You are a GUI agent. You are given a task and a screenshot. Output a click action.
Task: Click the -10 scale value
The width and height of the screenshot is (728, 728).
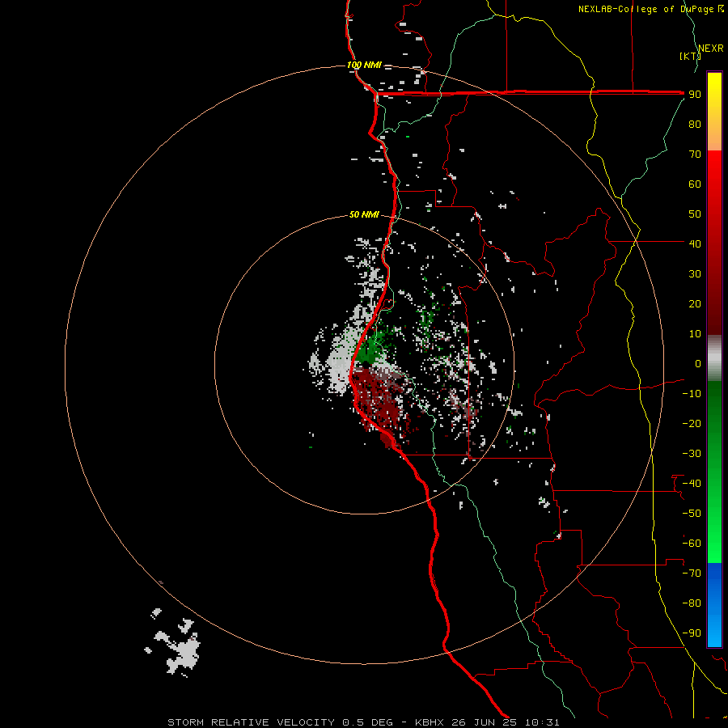pos(692,394)
